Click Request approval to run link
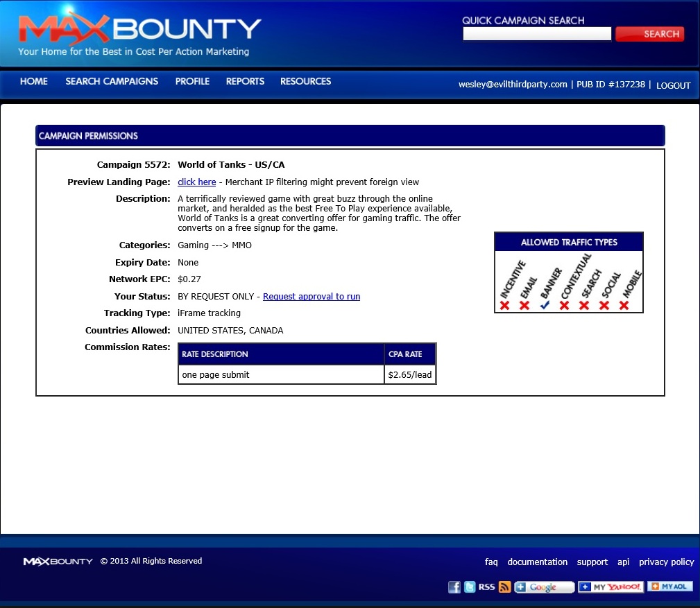This screenshot has width=700, height=608. click(311, 297)
